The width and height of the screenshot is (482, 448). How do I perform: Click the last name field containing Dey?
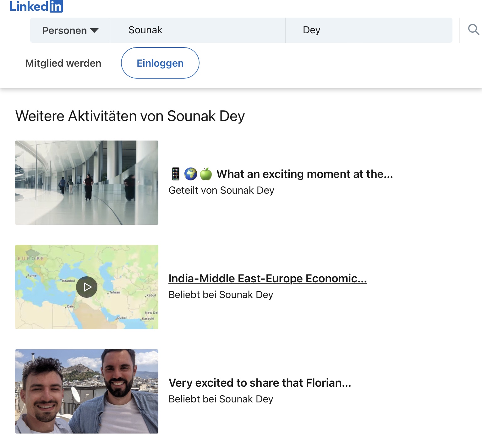[368, 30]
